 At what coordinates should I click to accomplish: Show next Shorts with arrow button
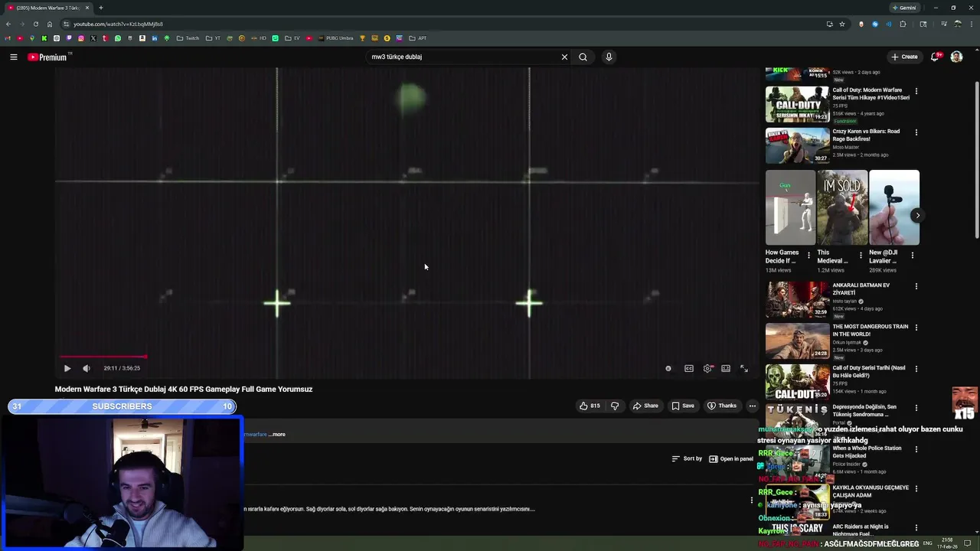point(917,215)
